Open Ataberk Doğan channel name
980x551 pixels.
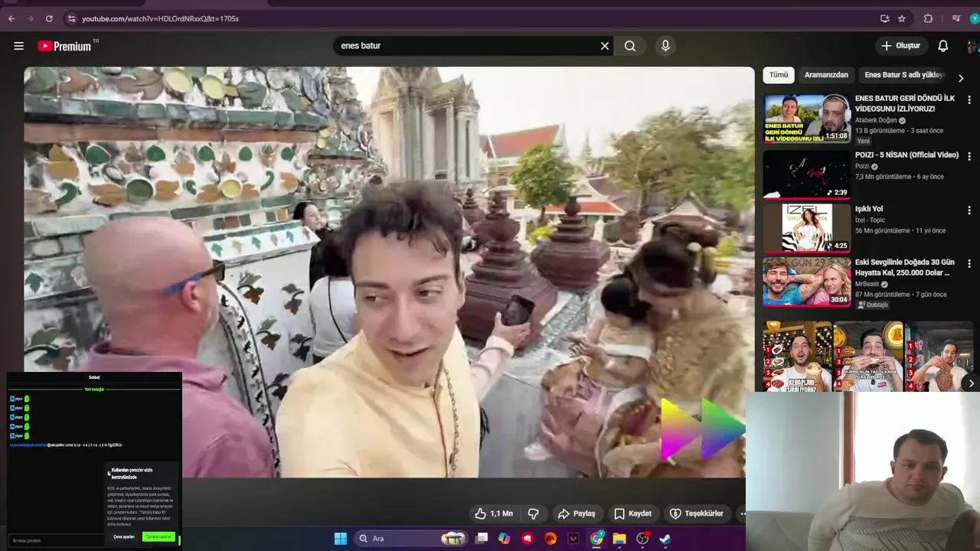click(x=875, y=120)
